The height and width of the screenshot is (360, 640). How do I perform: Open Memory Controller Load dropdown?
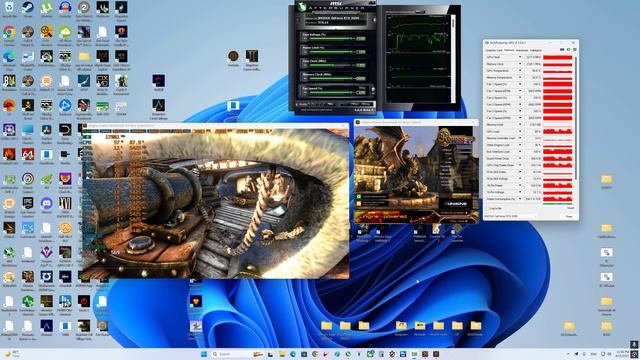pos(520,138)
